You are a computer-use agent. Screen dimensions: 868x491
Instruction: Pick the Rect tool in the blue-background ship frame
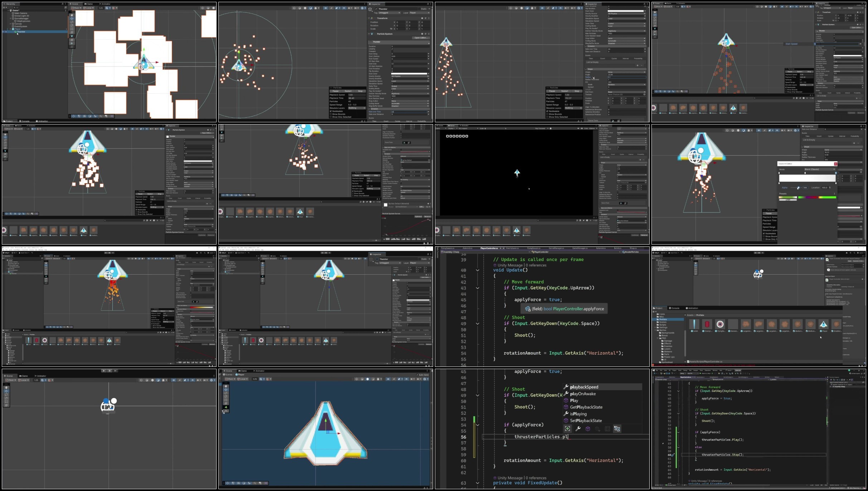tap(226, 400)
